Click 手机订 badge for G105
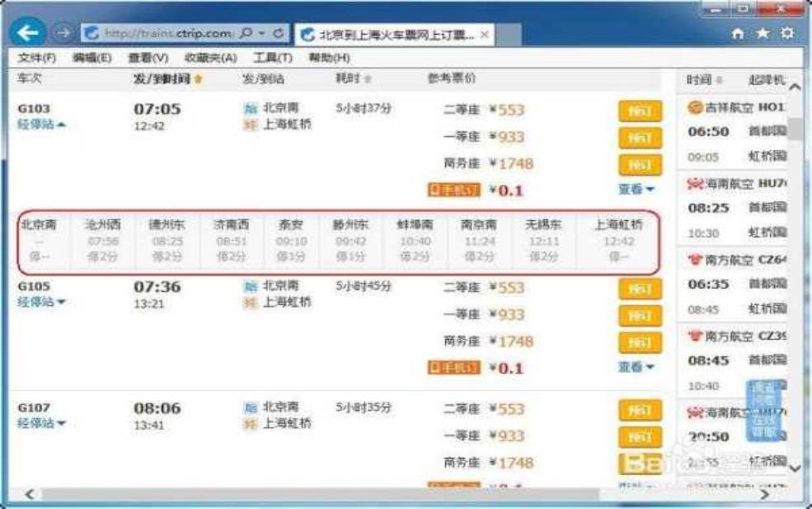812x509 pixels. (x=454, y=367)
